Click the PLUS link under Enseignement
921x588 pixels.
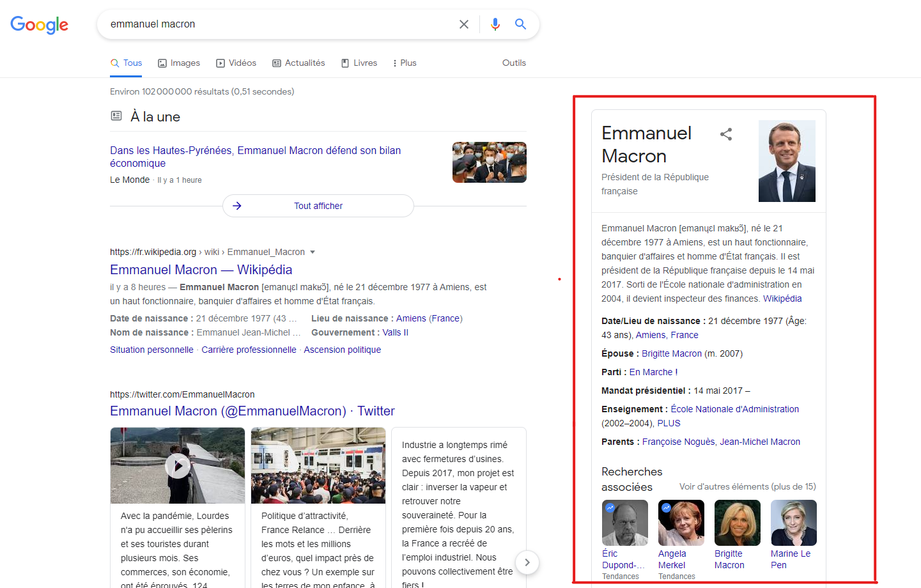(669, 423)
